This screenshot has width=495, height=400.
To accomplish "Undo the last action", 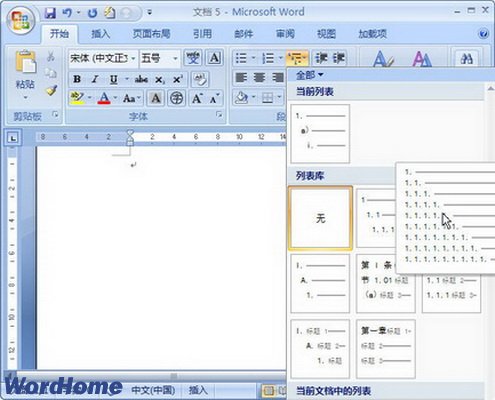I will coord(67,13).
